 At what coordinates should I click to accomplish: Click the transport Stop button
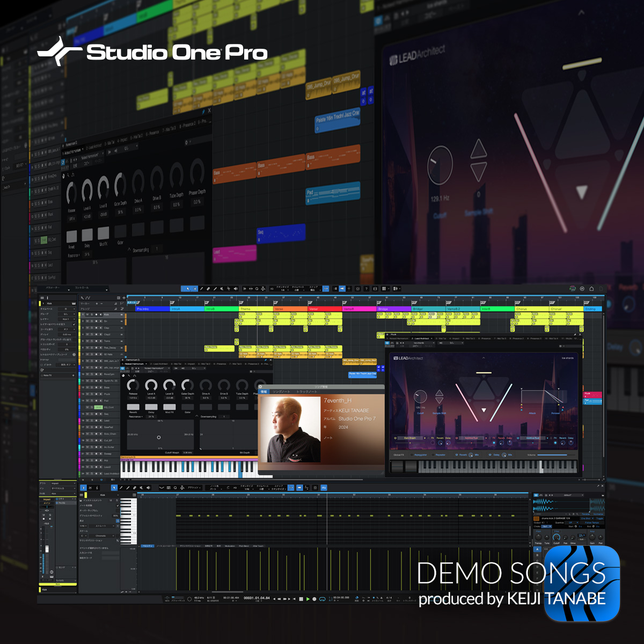[301, 598]
